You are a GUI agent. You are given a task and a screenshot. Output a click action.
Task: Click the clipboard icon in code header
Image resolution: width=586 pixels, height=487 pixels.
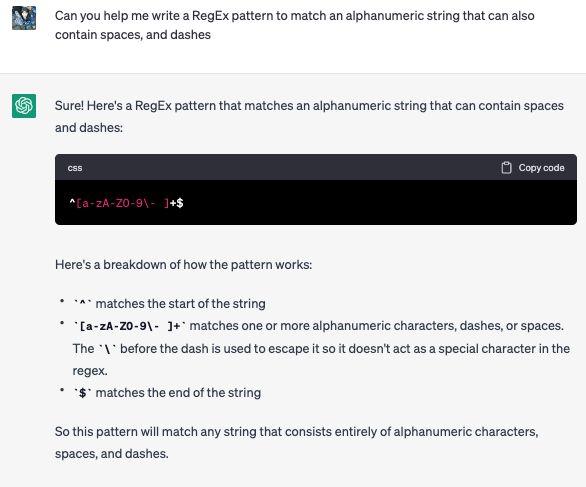[506, 168]
